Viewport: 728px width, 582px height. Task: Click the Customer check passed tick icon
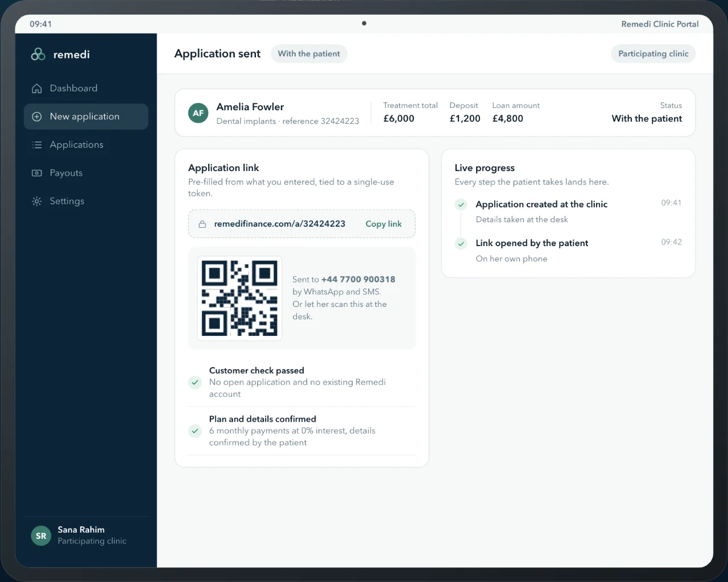195,383
